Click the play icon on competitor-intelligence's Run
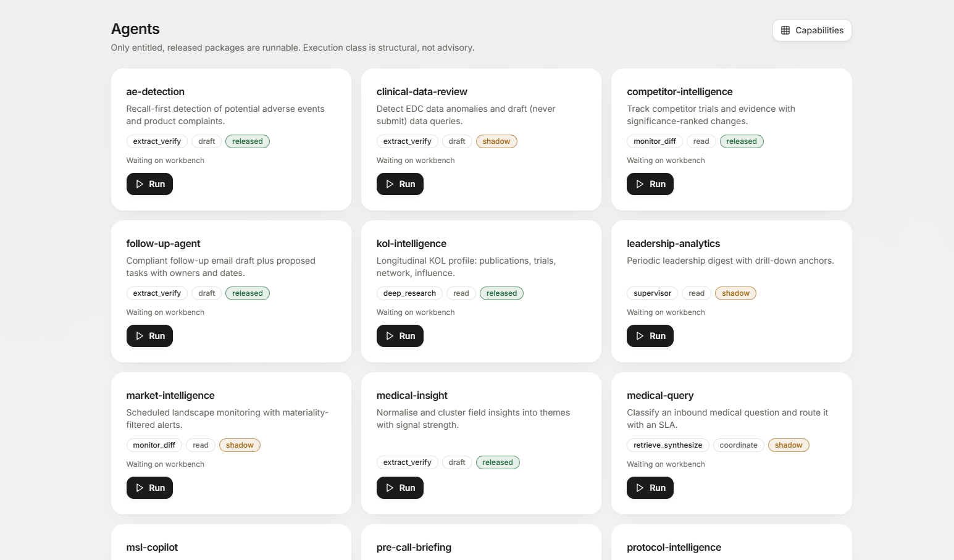954x560 pixels. [640, 184]
